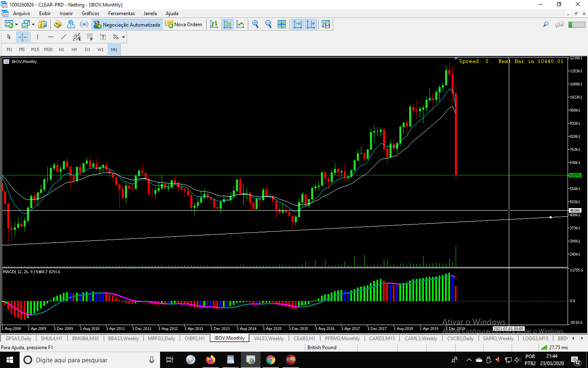Image resolution: width=588 pixels, height=368 pixels.
Task: Open the Ajuda menu
Action: [172, 13]
